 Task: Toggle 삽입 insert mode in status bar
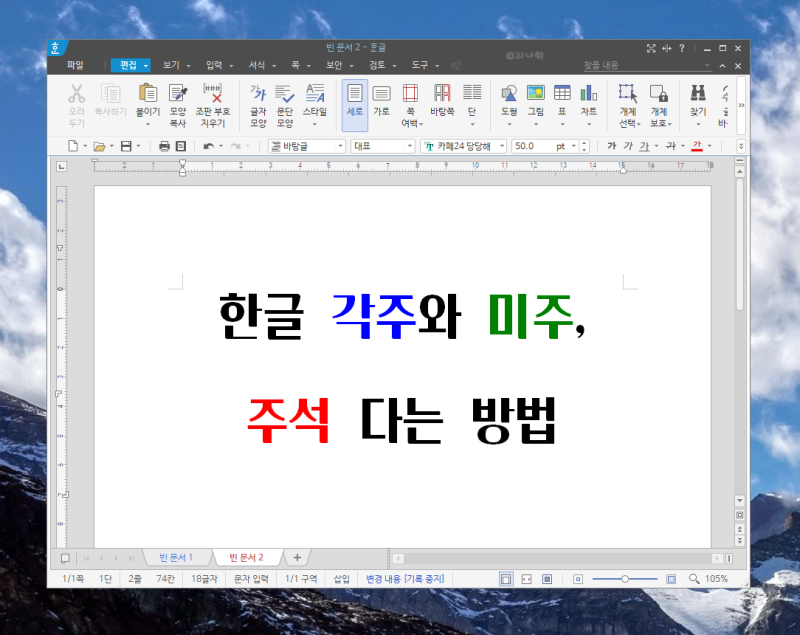point(342,579)
